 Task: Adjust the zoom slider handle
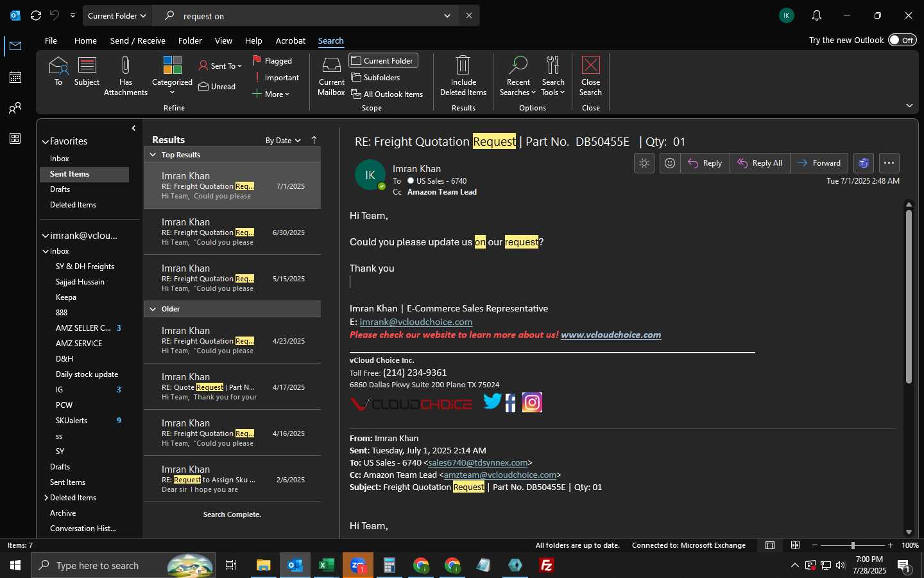pyautogui.click(x=853, y=545)
